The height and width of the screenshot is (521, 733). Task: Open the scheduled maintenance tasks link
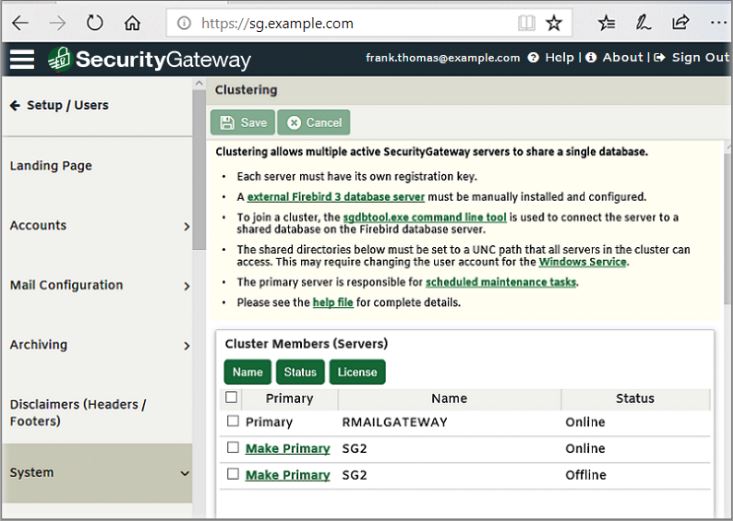click(x=501, y=282)
